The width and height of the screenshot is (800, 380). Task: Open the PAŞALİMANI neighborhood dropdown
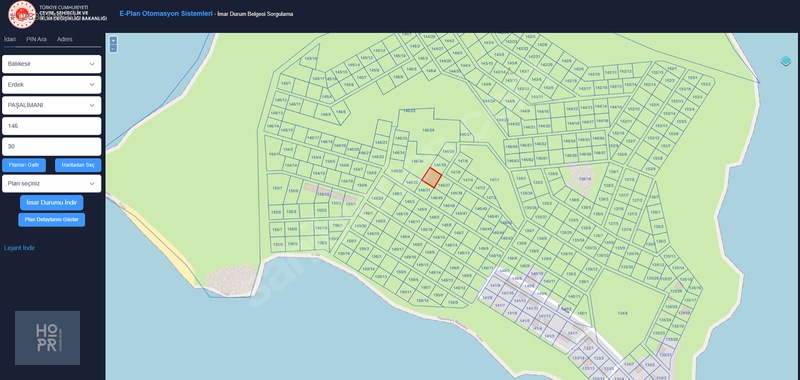tap(52, 105)
